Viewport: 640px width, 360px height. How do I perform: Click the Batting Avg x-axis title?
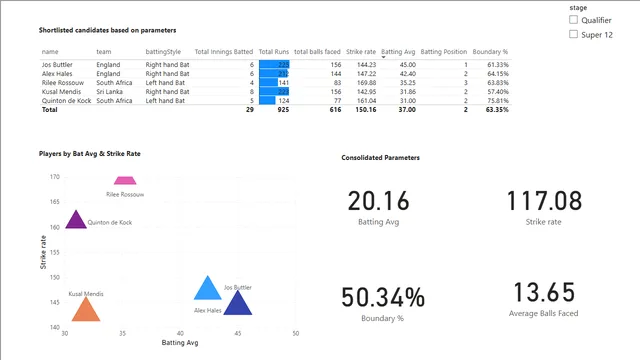point(180,342)
